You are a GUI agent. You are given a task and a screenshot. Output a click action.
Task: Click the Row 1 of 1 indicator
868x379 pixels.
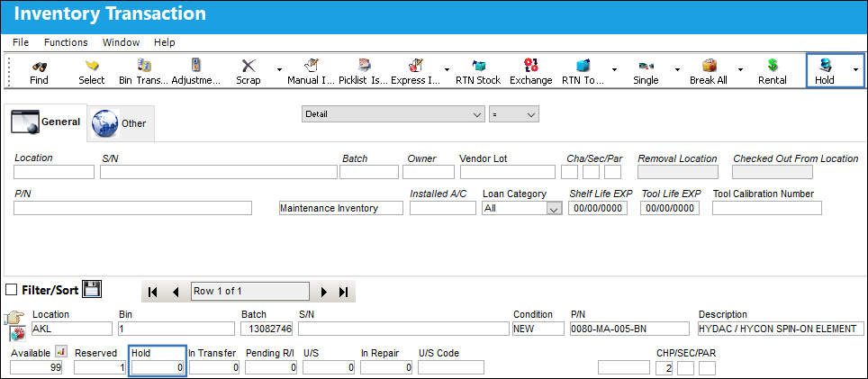point(249,291)
